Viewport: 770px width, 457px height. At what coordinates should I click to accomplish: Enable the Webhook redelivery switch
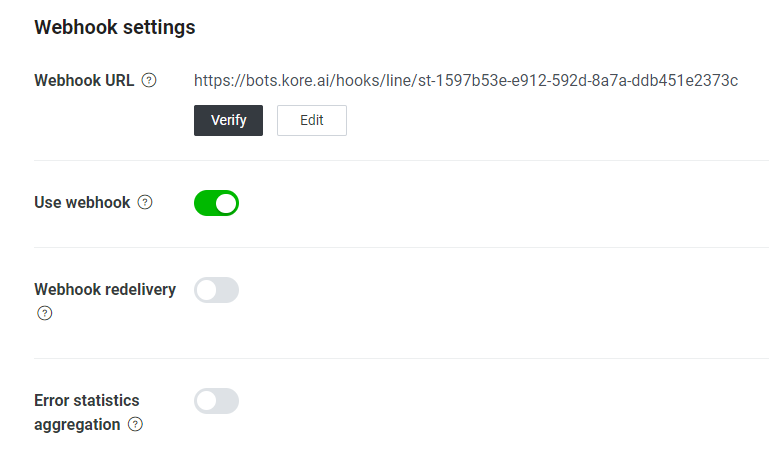pos(216,290)
